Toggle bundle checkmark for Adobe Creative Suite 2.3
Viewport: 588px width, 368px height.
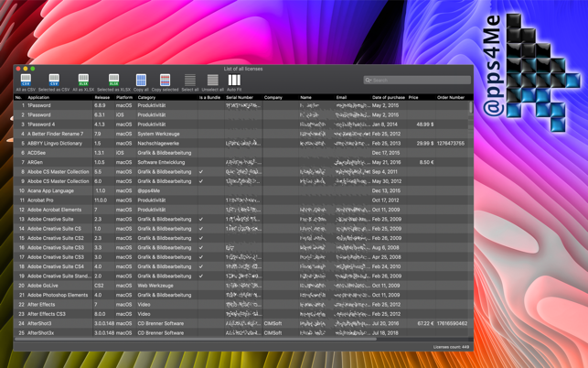(x=201, y=219)
